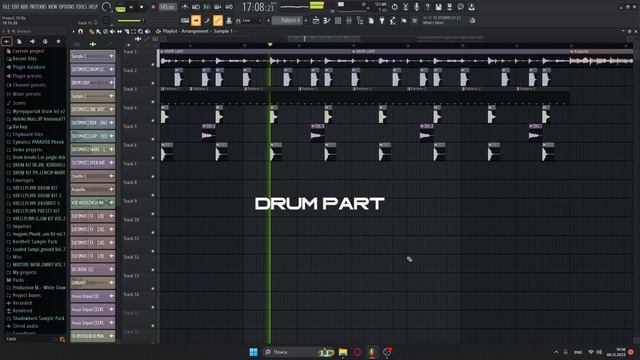The image size is (640, 360).
Task: Toggle mute dot on Track 9
Action: (x=153, y=214)
